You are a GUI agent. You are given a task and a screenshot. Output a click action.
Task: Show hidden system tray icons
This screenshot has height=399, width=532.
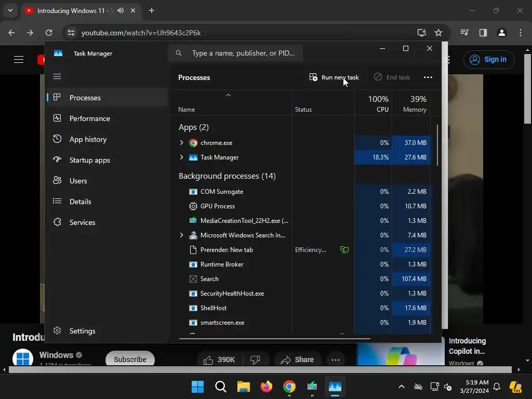pyautogui.click(x=402, y=387)
